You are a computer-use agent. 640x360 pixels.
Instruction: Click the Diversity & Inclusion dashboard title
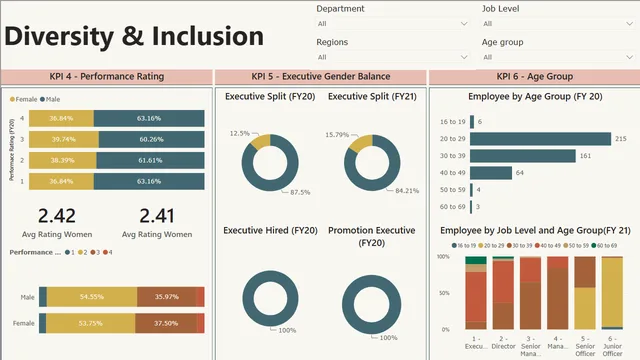(x=134, y=36)
